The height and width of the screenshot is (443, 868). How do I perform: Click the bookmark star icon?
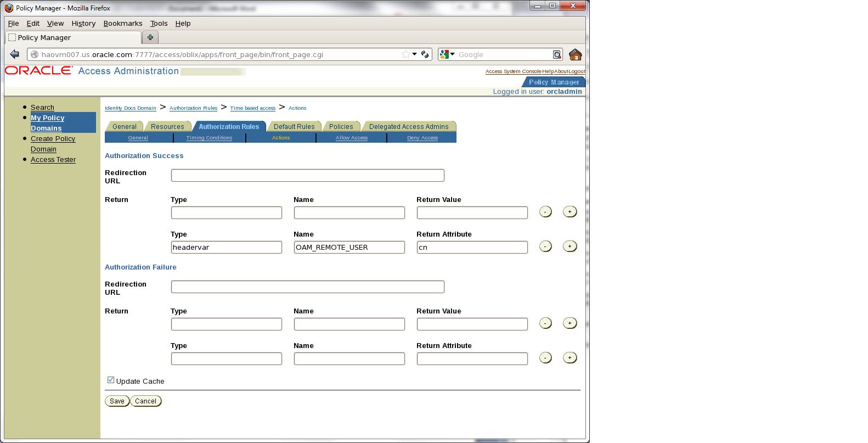coord(405,54)
